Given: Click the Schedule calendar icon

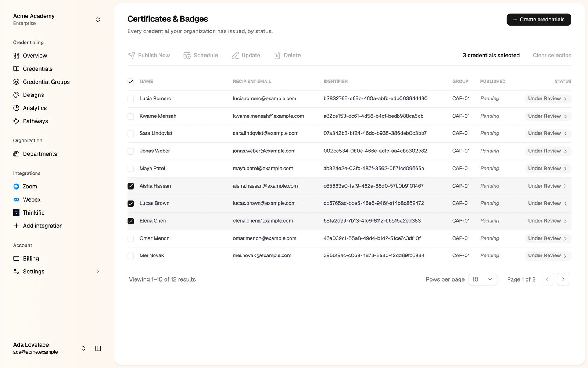Looking at the screenshot, I should [x=187, y=55].
